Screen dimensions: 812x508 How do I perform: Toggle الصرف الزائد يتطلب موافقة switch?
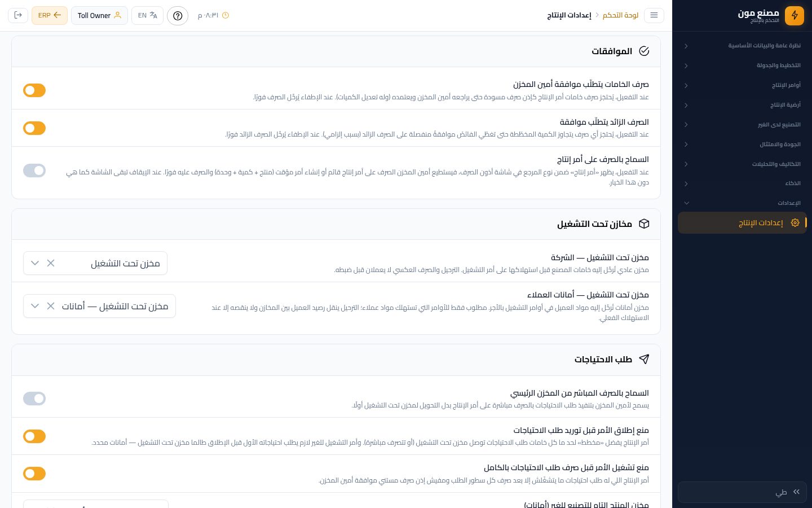pos(34,128)
